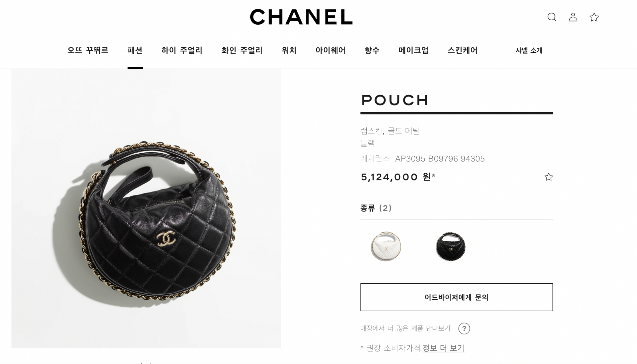Go to the 워치 section
The height and width of the screenshot is (364, 637).
click(289, 50)
